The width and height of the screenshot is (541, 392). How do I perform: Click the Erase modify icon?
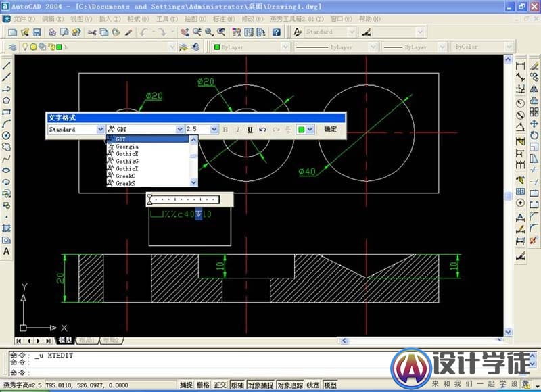534,65
